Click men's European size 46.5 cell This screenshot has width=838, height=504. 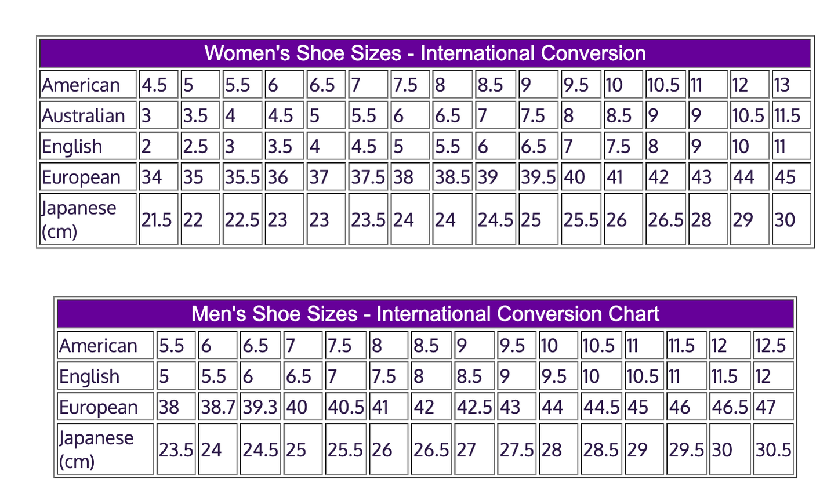tap(730, 407)
